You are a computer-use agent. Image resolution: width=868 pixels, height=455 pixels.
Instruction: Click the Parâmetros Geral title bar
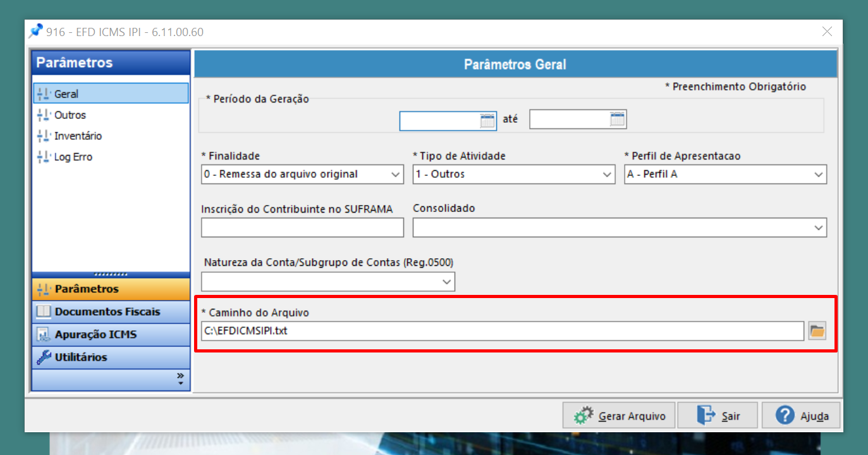click(515, 65)
